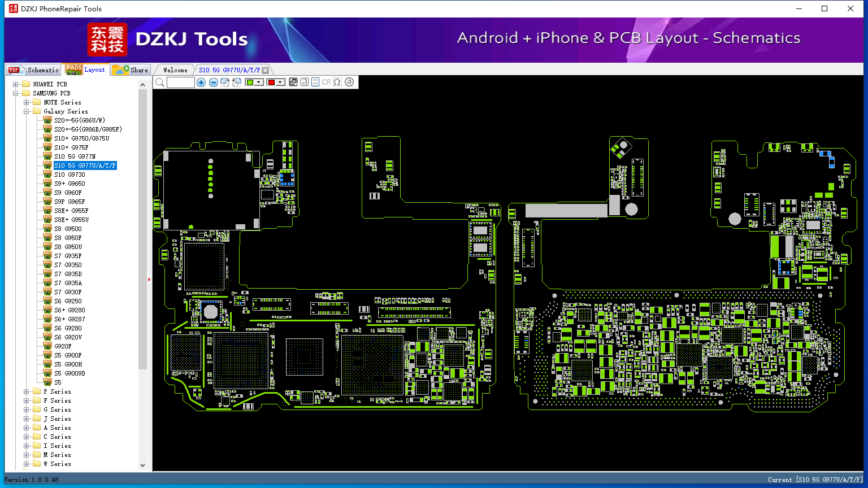Select the S10 5G G977U/A/T/P document tab
Viewport: 868px width, 488px height.
click(x=229, y=70)
